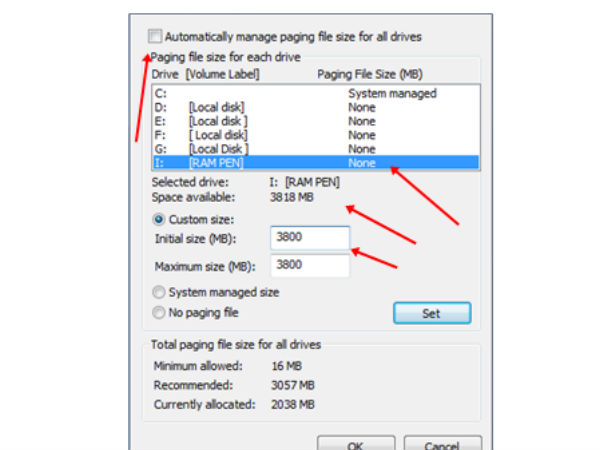The image size is (600, 450).
Task: Select the No paging file option
Action: (x=159, y=313)
